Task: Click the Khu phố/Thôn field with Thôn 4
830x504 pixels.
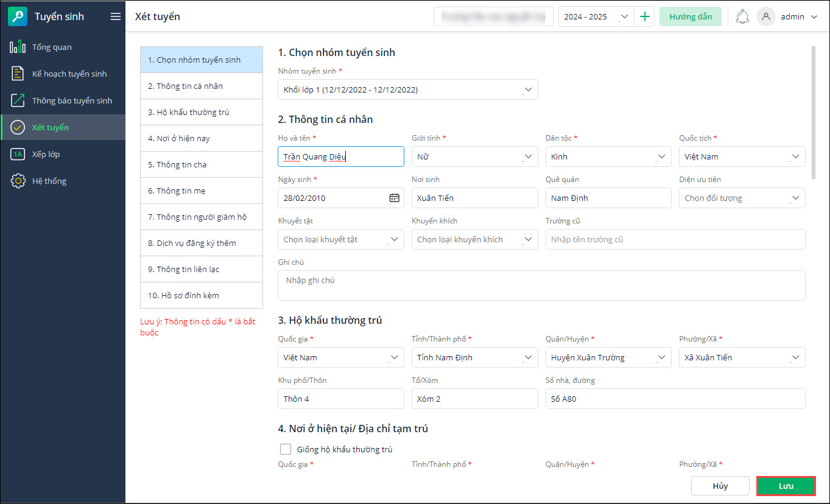Action: pyautogui.click(x=341, y=399)
